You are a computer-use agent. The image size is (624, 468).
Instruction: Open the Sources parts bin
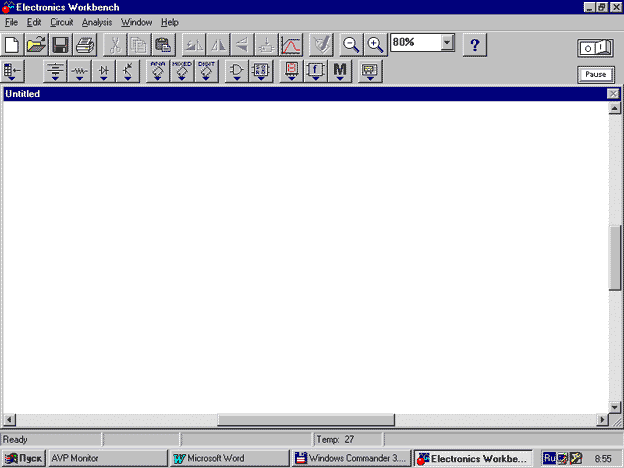55,71
